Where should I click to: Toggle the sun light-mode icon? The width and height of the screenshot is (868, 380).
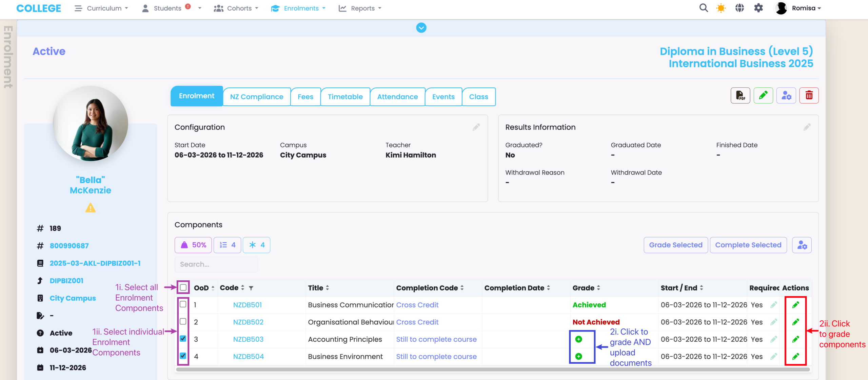(x=721, y=8)
